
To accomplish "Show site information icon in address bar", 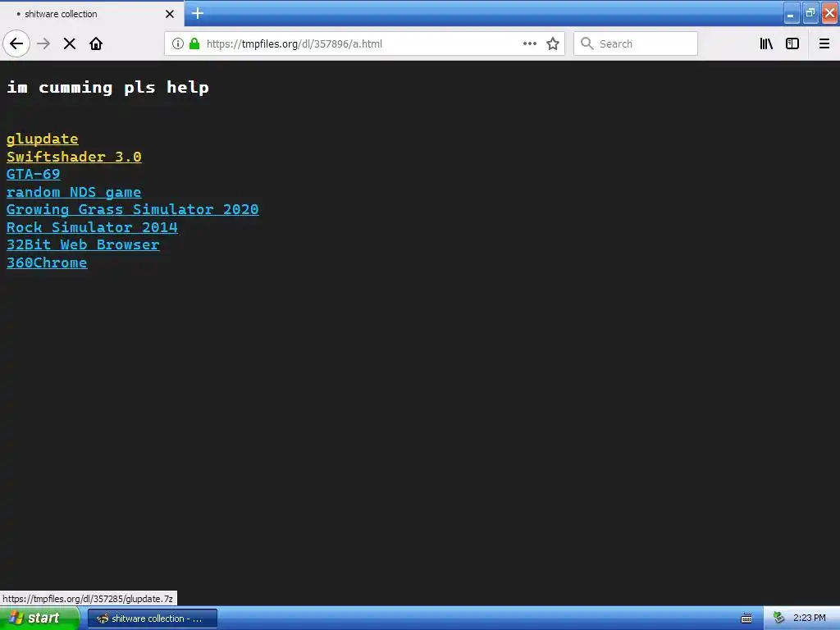I will pyautogui.click(x=178, y=44).
